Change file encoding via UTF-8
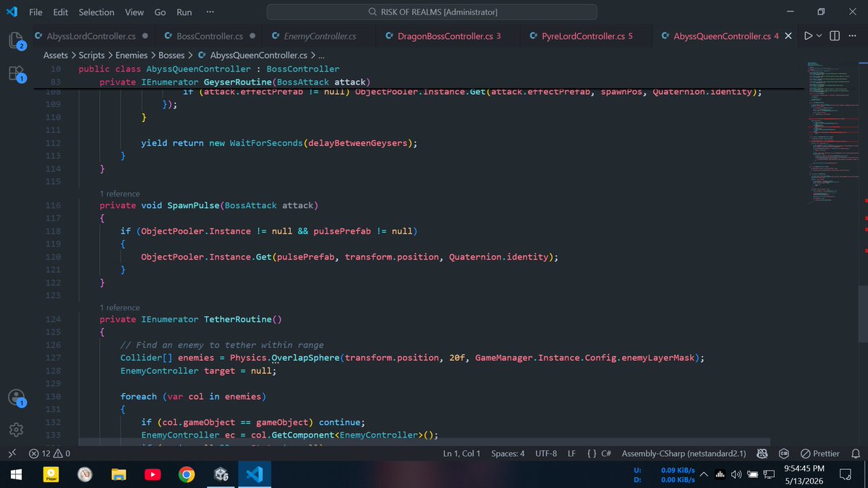This screenshot has height=488, width=868. [x=546, y=453]
